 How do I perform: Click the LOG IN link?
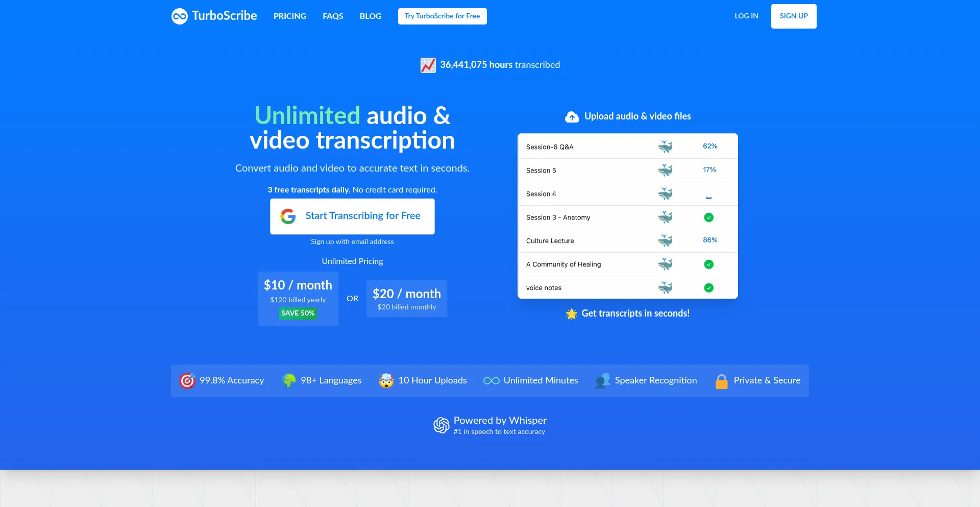click(x=746, y=16)
